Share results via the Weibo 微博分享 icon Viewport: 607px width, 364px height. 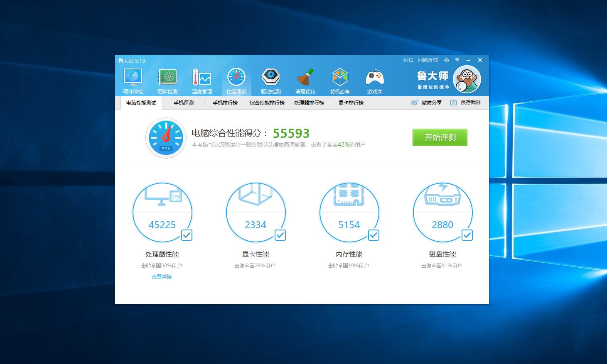click(x=414, y=103)
